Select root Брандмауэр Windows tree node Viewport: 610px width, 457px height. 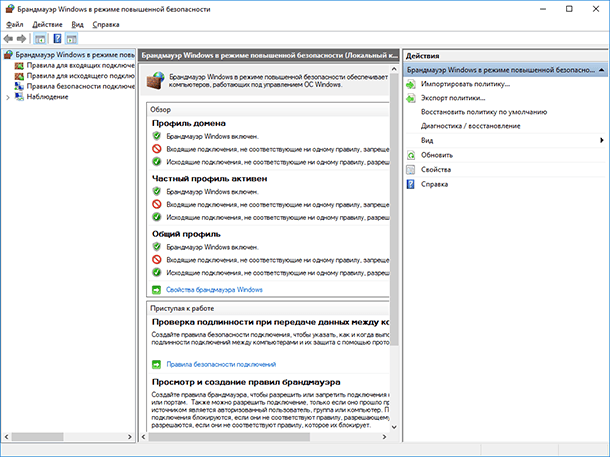pyautogui.click(x=75, y=55)
